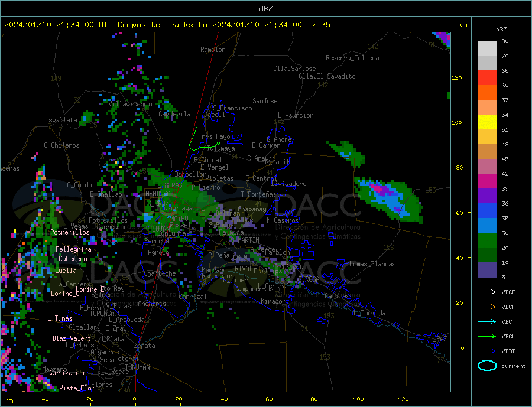Select the yellow 51-54 dBZ legend swatch
The image size is (532, 407).
(x=487, y=122)
